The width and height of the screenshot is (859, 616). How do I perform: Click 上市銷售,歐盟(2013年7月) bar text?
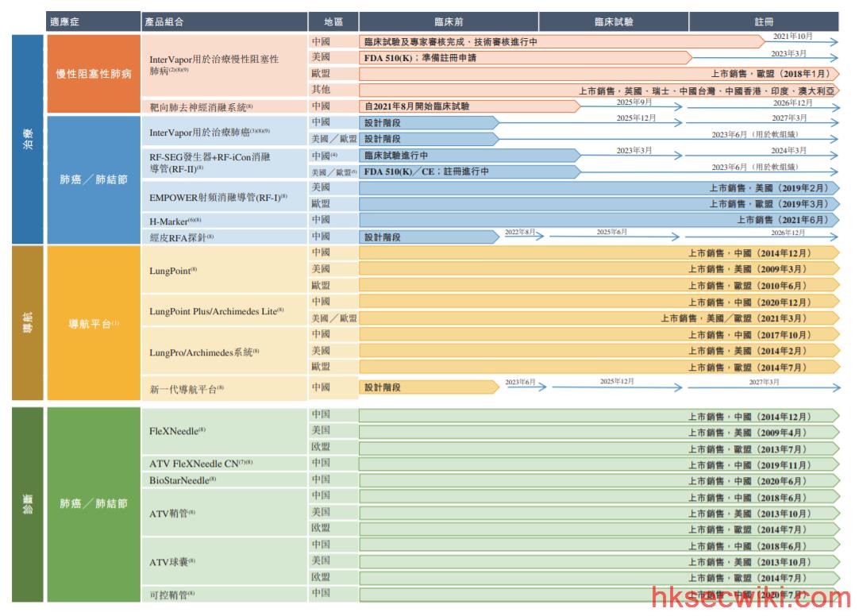pyautogui.click(x=747, y=449)
